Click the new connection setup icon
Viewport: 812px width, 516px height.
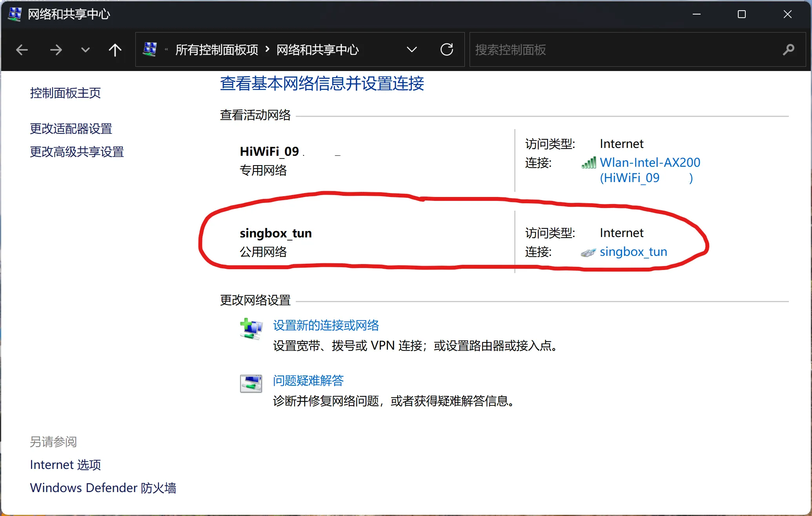251,329
